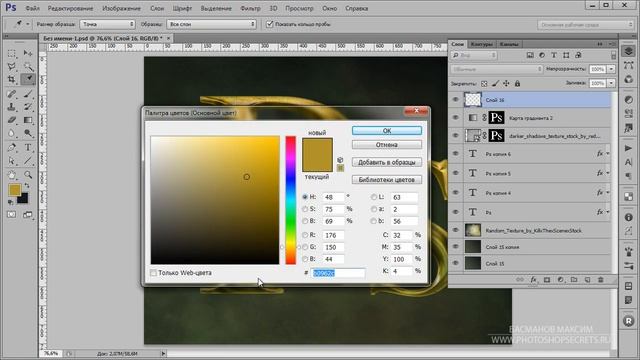Click the hue spectrum slider bar
Viewport: 640px width, 360px height.
pyautogui.click(x=291, y=200)
